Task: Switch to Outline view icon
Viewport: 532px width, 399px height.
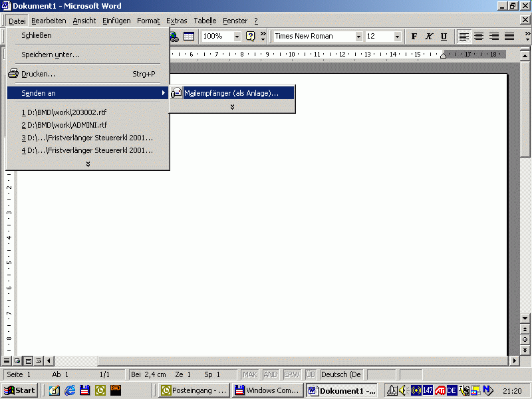Action: coord(39,360)
